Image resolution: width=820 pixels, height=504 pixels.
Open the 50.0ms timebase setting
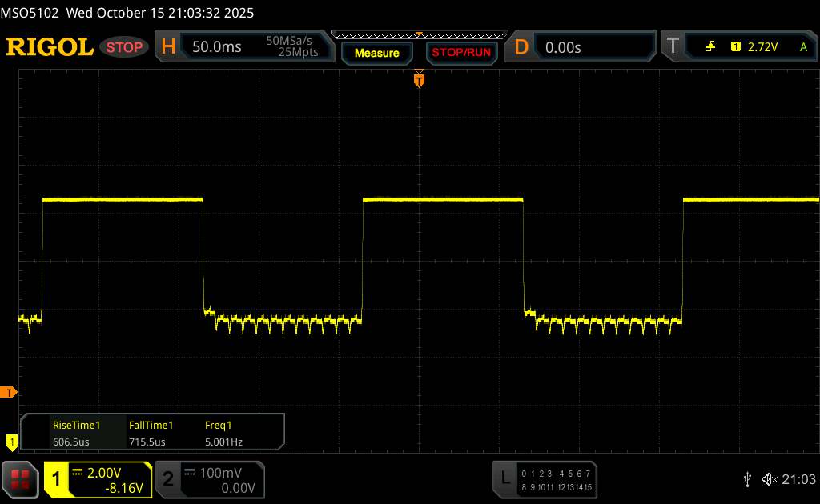[x=216, y=47]
